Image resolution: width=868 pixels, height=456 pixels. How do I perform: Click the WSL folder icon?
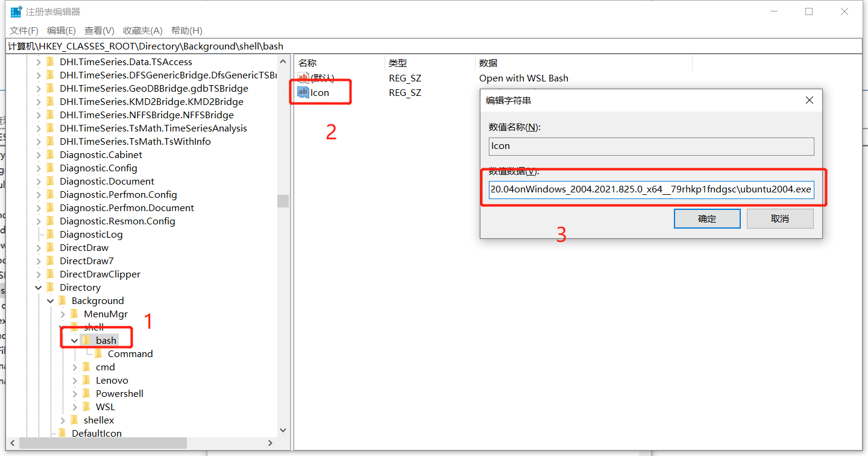point(86,407)
